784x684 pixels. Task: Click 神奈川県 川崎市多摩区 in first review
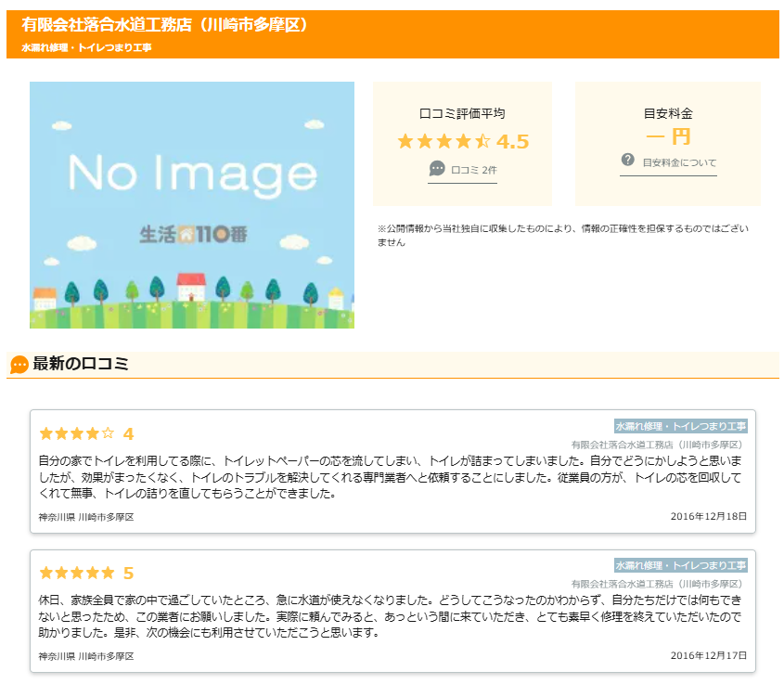coord(86,517)
